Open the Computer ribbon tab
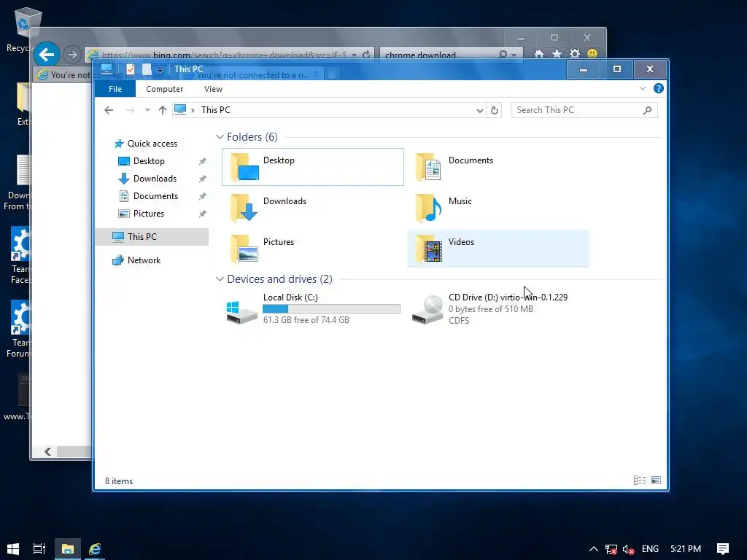747x560 pixels. (x=164, y=89)
